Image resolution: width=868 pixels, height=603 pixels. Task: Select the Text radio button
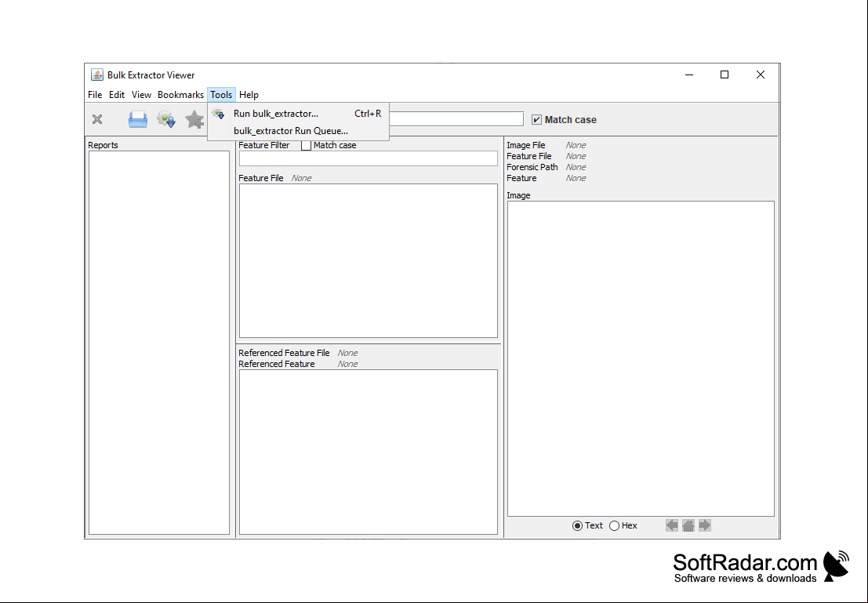click(x=577, y=525)
